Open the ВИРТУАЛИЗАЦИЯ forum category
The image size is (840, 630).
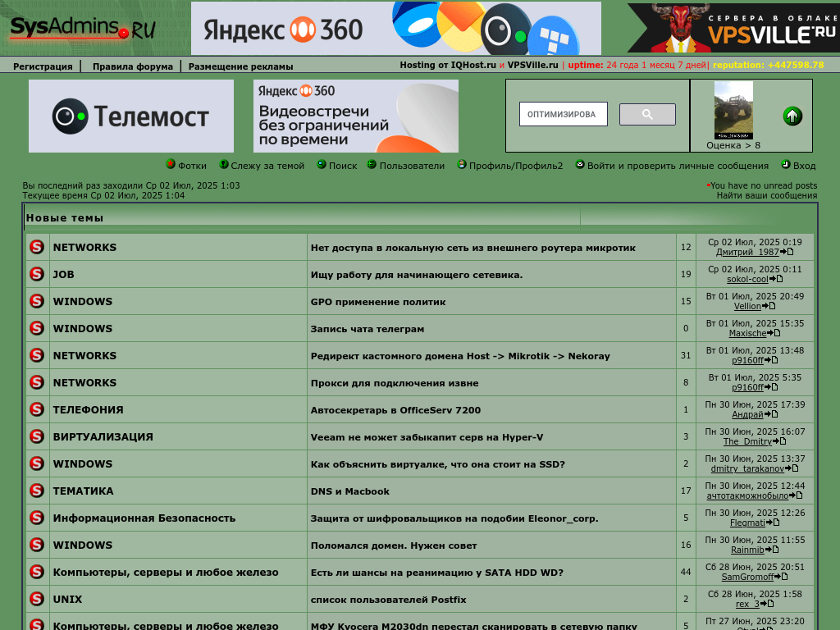(x=103, y=437)
